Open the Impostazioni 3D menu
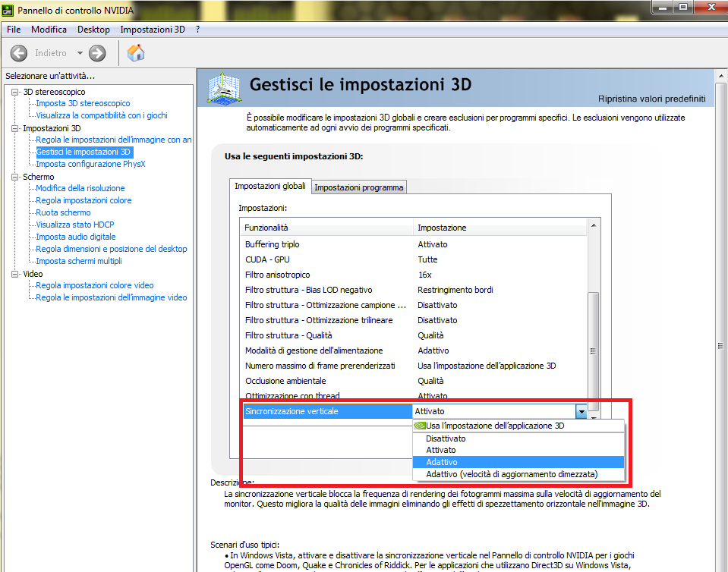728x572 pixels. coord(153,30)
